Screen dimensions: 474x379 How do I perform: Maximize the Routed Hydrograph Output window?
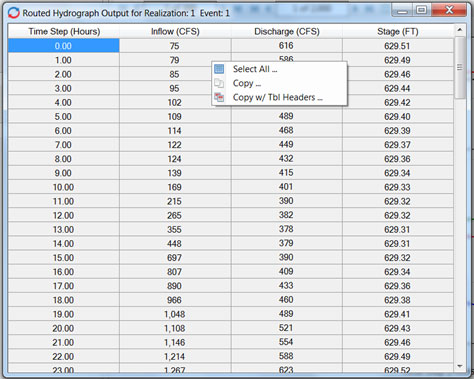(x=422, y=10)
